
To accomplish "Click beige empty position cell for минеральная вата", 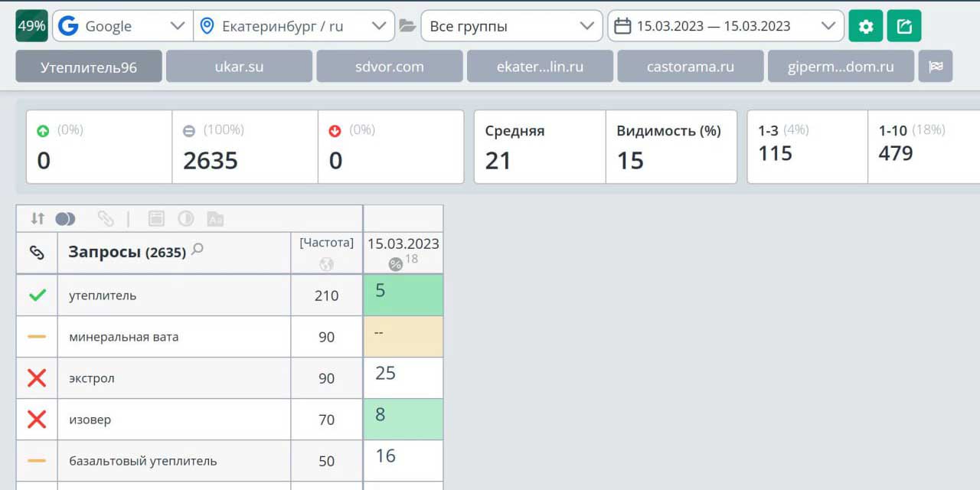I will pos(403,337).
